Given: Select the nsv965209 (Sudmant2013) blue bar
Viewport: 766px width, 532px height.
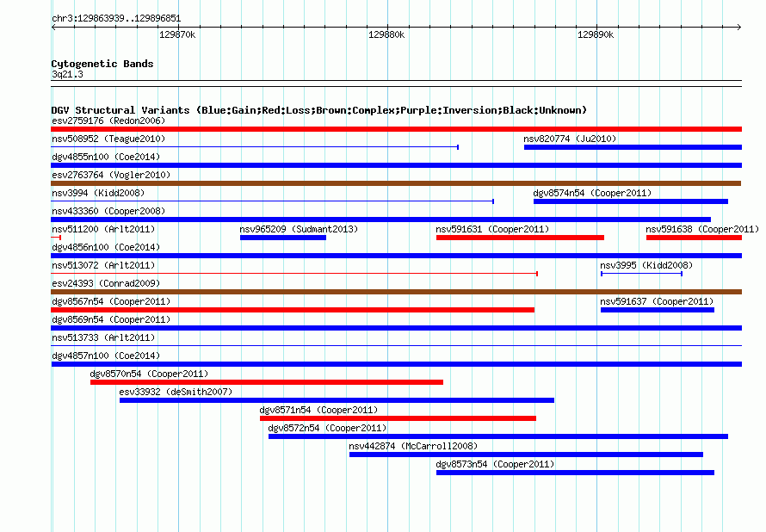Looking at the screenshot, I should tap(283, 238).
